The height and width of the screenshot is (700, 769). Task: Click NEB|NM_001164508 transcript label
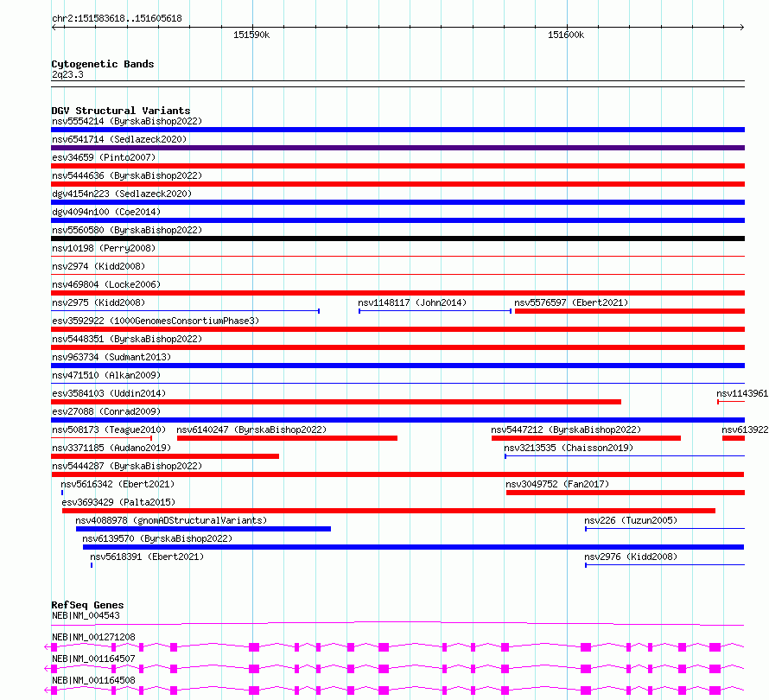click(x=93, y=680)
